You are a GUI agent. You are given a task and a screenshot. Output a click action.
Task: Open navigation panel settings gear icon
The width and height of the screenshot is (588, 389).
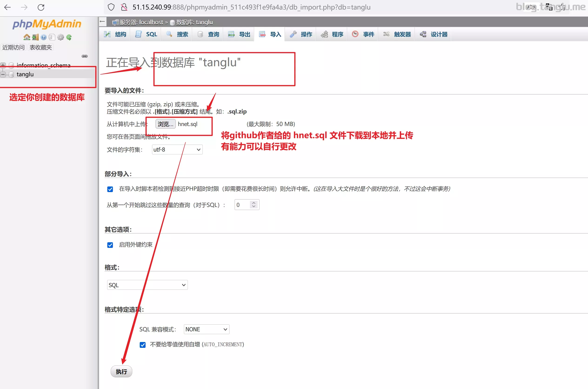click(x=60, y=37)
